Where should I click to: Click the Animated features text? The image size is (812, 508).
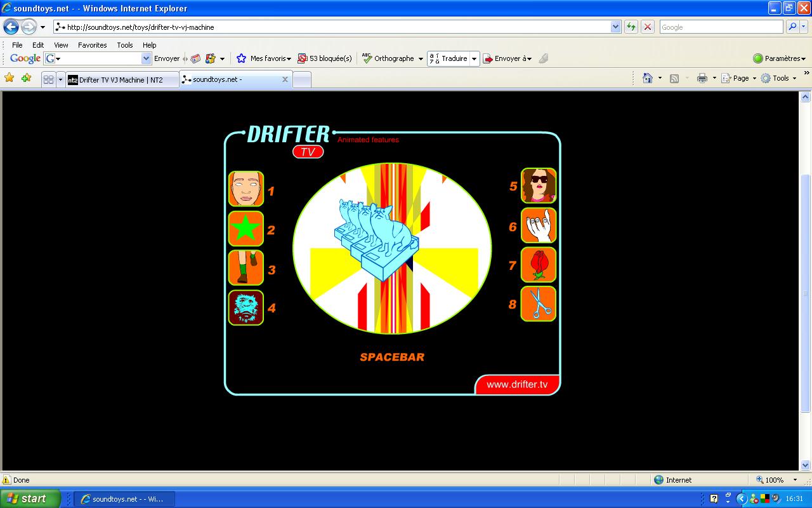tap(368, 140)
